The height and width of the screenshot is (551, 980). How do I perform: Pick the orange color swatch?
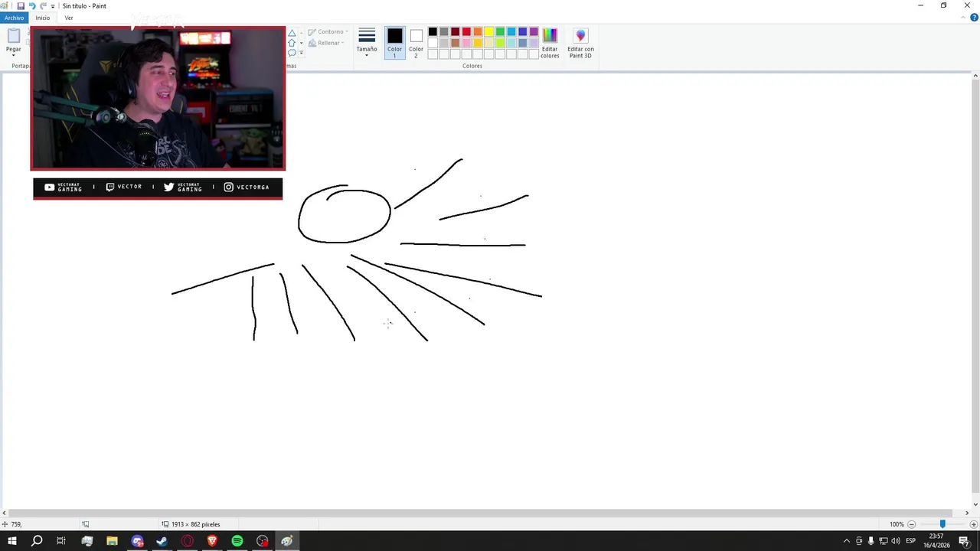pyautogui.click(x=478, y=32)
